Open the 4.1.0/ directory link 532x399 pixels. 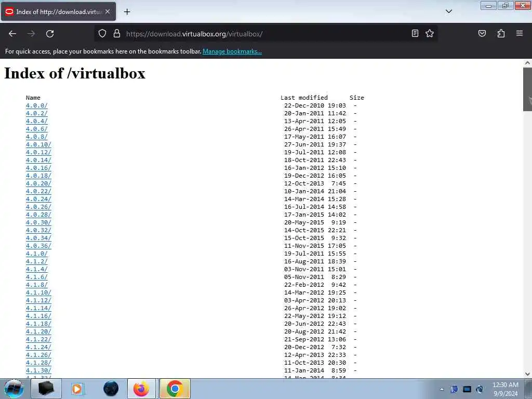(x=37, y=254)
